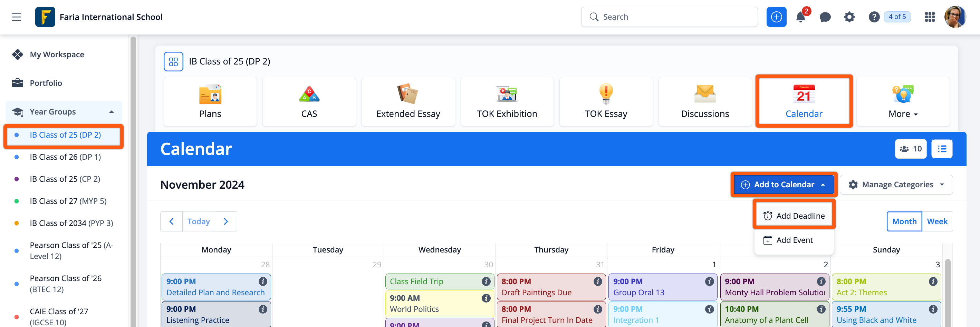Open the Extended Essay module
980x327 pixels.
pos(408,101)
